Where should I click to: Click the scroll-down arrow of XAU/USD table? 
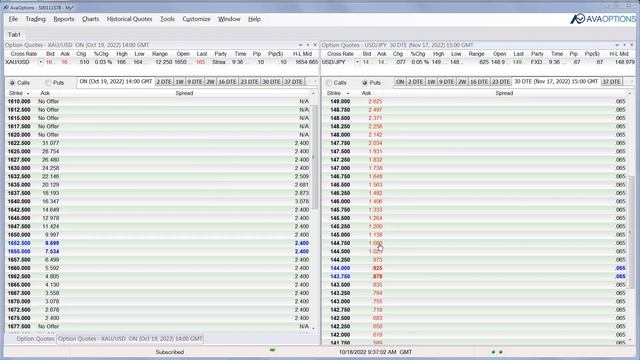tap(313, 328)
